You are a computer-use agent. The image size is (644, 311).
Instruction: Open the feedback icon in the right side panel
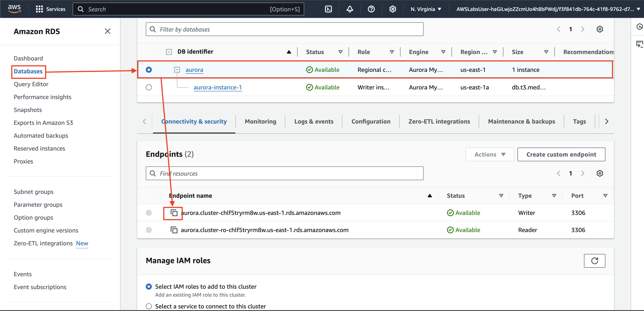[639, 44]
